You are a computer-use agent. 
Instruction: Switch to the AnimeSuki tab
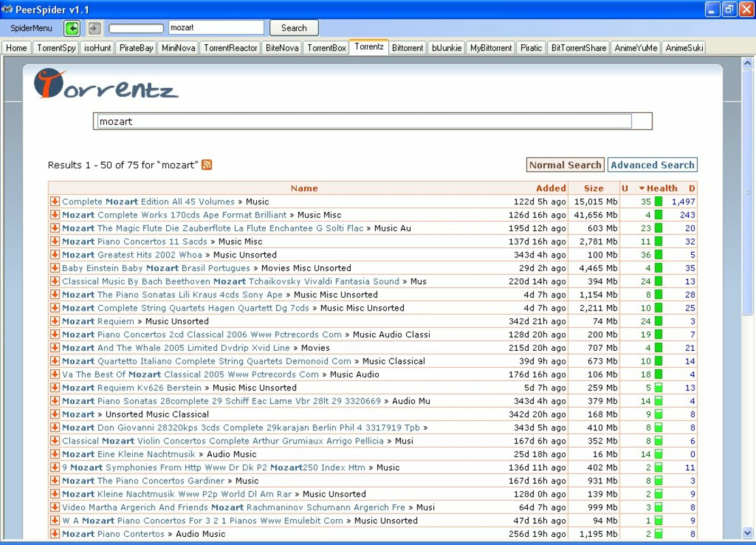[684, 48]
